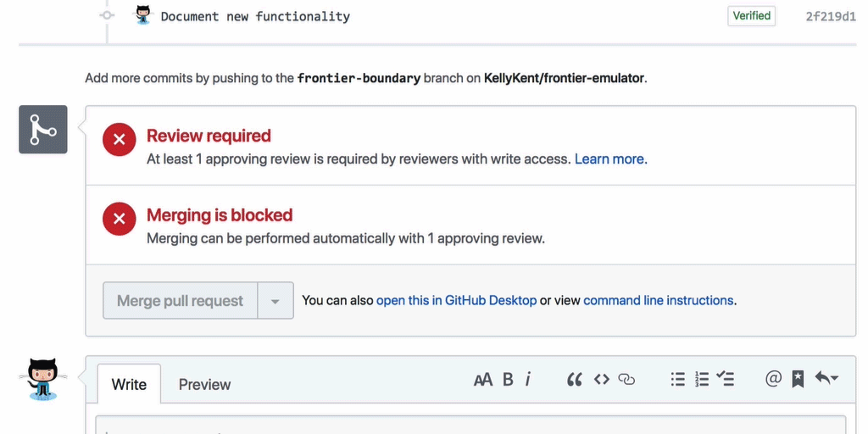This screenshot has width=868, height=434.
Task: Insert a quote with toolbar icon
Action: (575, 380)
